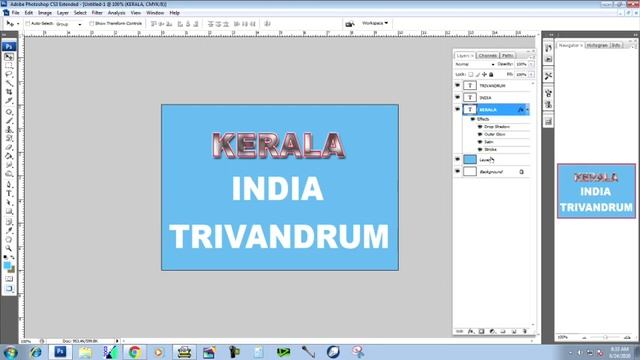Open the Image menu

(45, 13)
